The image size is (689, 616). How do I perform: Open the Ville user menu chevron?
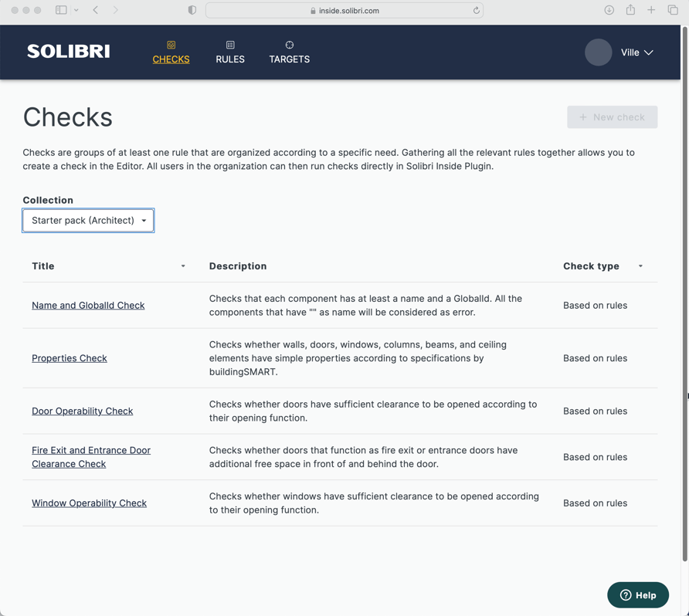click(649, 52)
